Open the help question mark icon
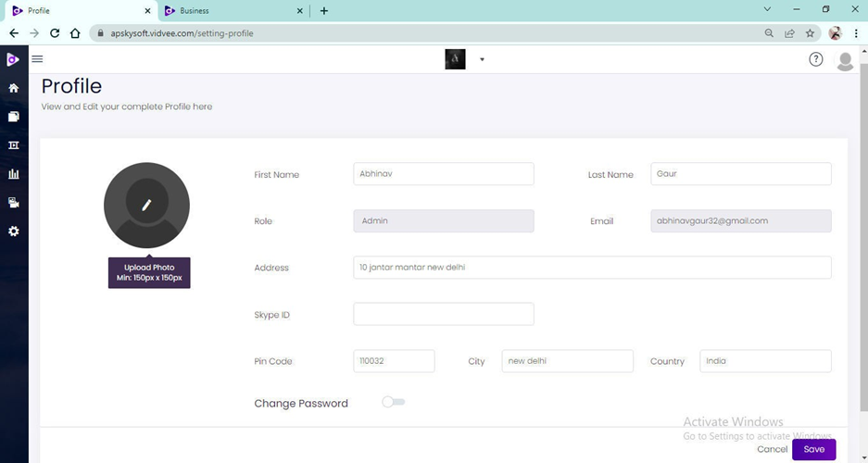Viewport: 868px width, 463px height. coord(816,59)
